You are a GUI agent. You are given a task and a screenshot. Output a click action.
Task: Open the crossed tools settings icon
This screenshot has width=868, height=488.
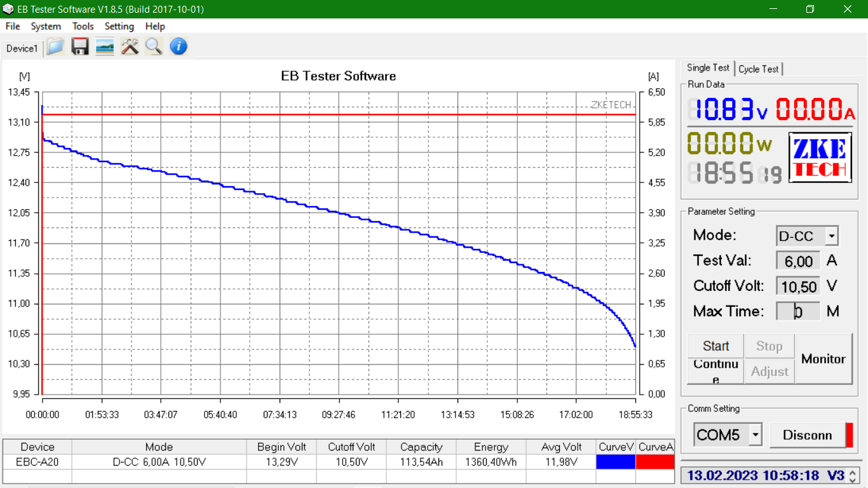(130, 46)
